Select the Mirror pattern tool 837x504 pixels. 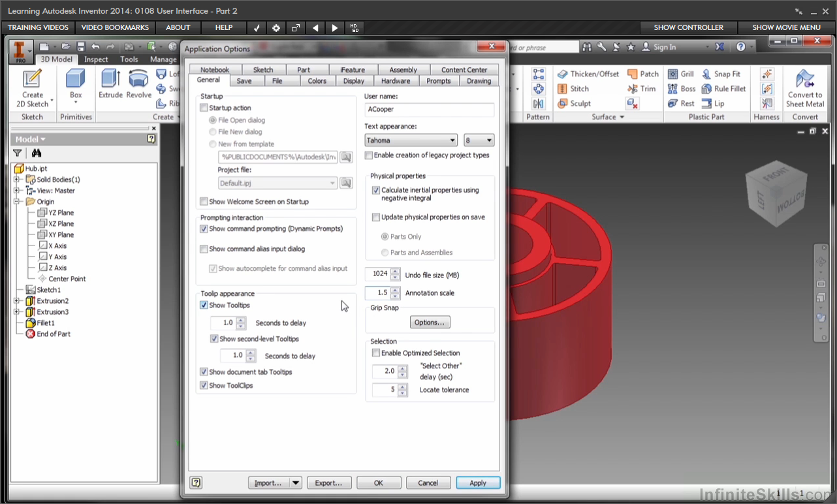point(539,104)
